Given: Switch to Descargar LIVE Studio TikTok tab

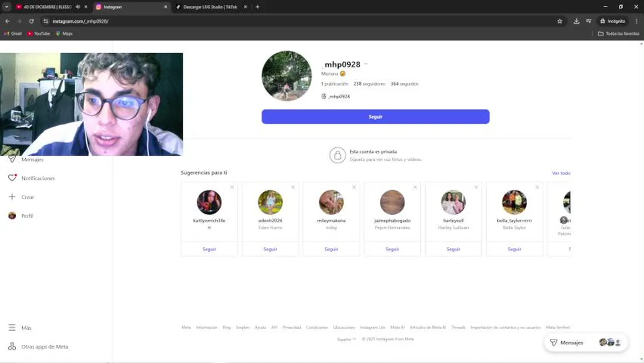Looking at the screenshot, I should point(212,7).
